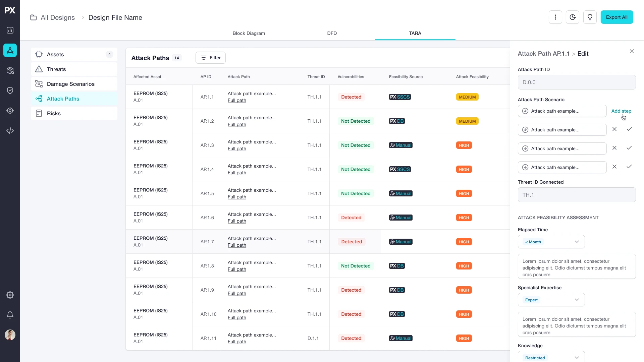Open the Risks section
Screen dimensions: 644x362
(x=74, y=113)
